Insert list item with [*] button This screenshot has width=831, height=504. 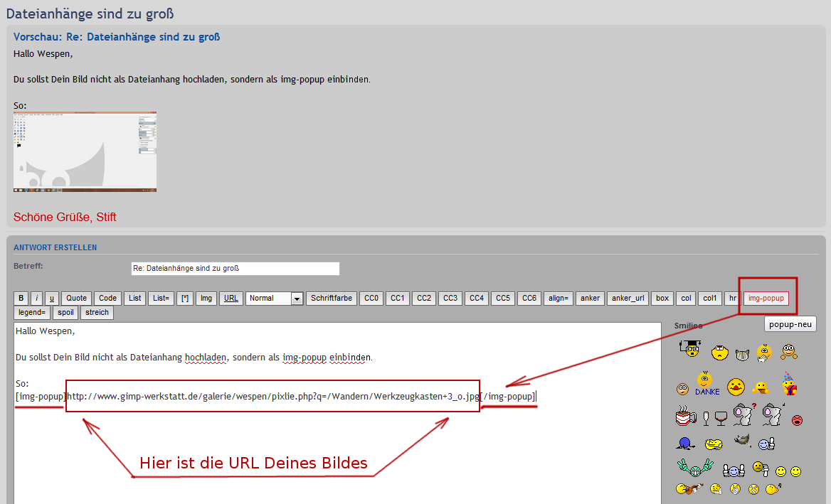tap(184, 298)
